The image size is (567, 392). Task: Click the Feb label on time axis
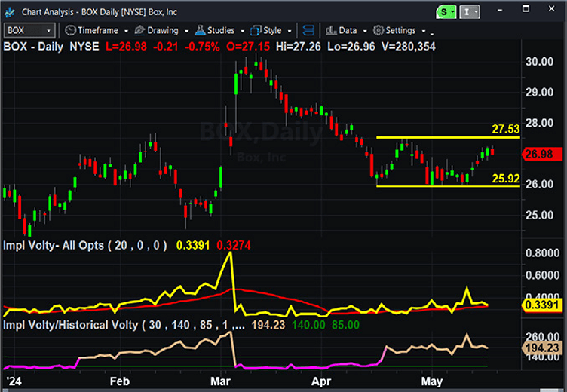coord(120,381)
